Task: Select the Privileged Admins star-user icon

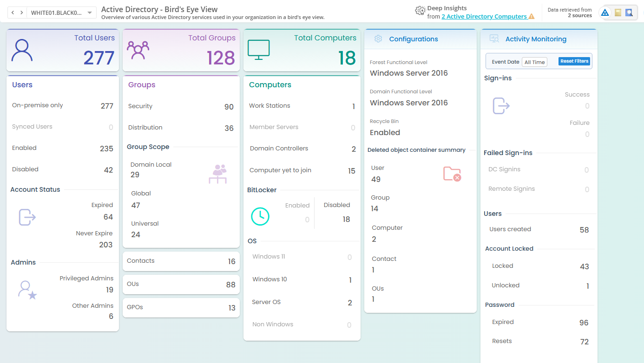Action: [x=27, y=289]
